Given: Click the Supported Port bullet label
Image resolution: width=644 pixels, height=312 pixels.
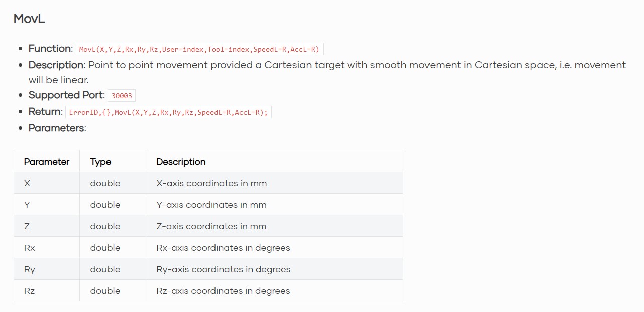Looking at the screenshot, I should coord(66,95).
